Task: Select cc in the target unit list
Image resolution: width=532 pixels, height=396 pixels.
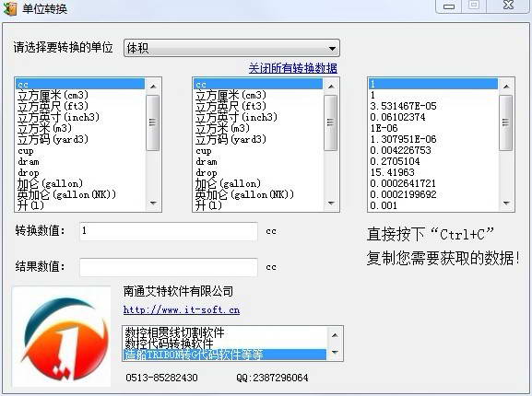Action: (258, 84)
